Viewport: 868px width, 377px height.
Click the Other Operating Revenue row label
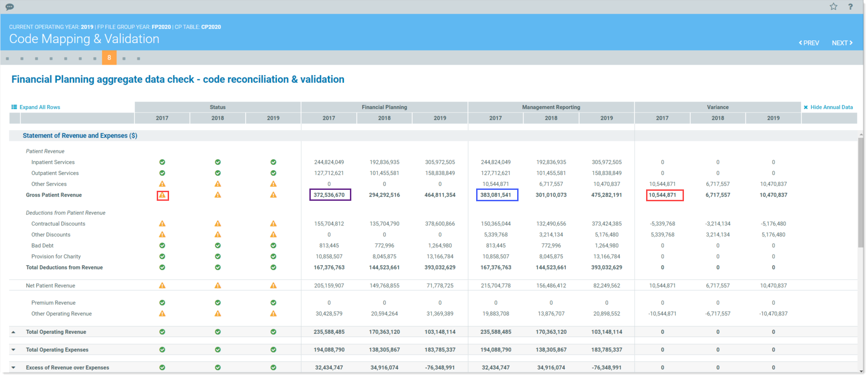click(x=62, y=314)
